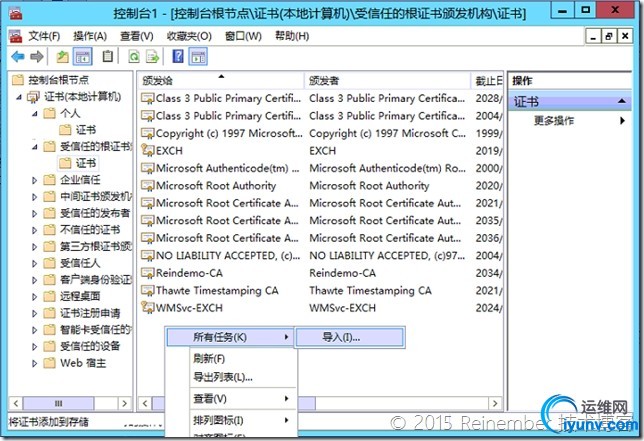Click right arrow of certificate list scrollbar
The image size is (644, 441).
click(x=495, y=404)
